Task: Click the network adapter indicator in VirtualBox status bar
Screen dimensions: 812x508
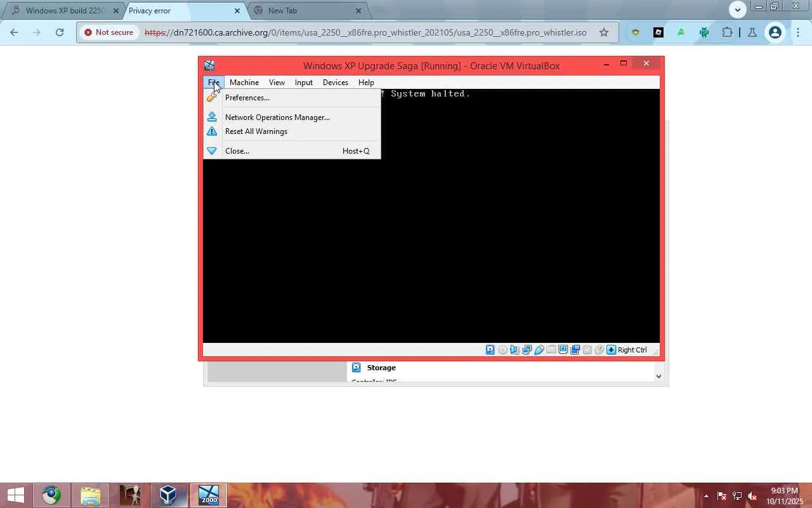Action: point(527,350)
